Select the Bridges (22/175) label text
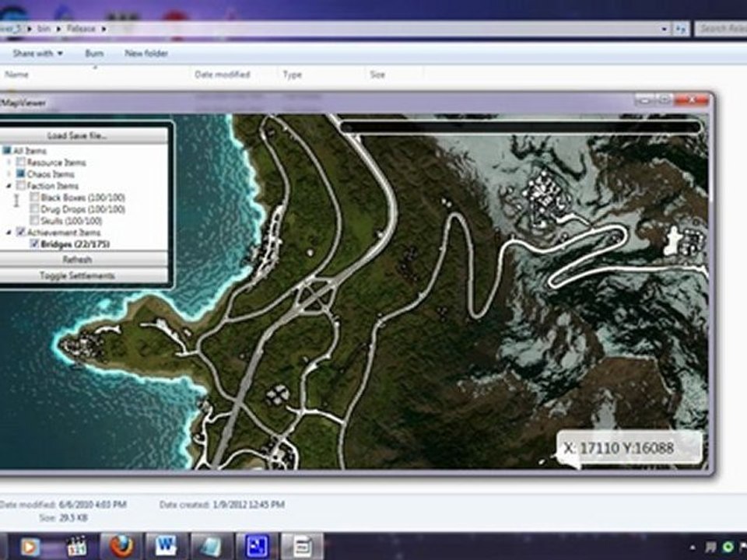Screen dimensions: 747x560 coord(75,244)
